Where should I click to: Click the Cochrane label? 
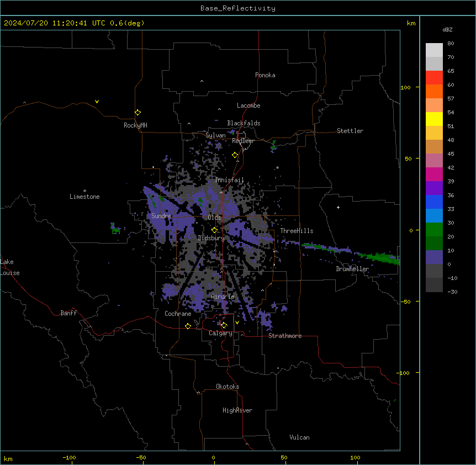pyautogui.click(x=178, y=314)
